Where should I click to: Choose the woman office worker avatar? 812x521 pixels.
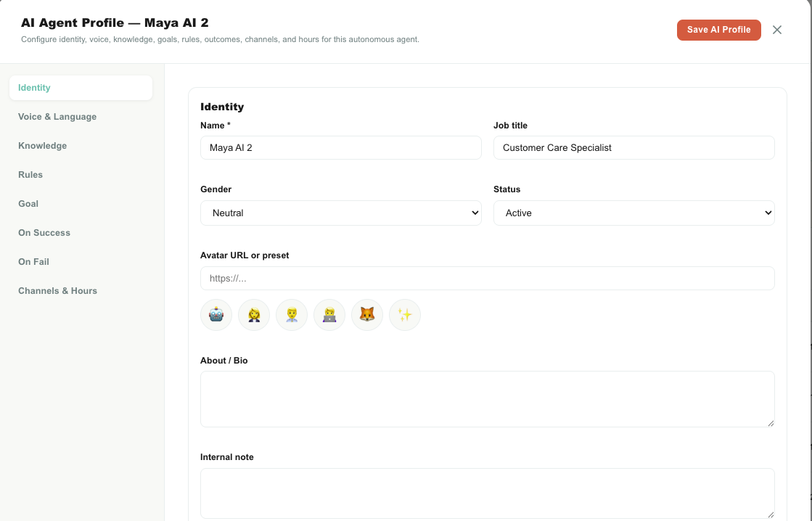pos(254,315)
